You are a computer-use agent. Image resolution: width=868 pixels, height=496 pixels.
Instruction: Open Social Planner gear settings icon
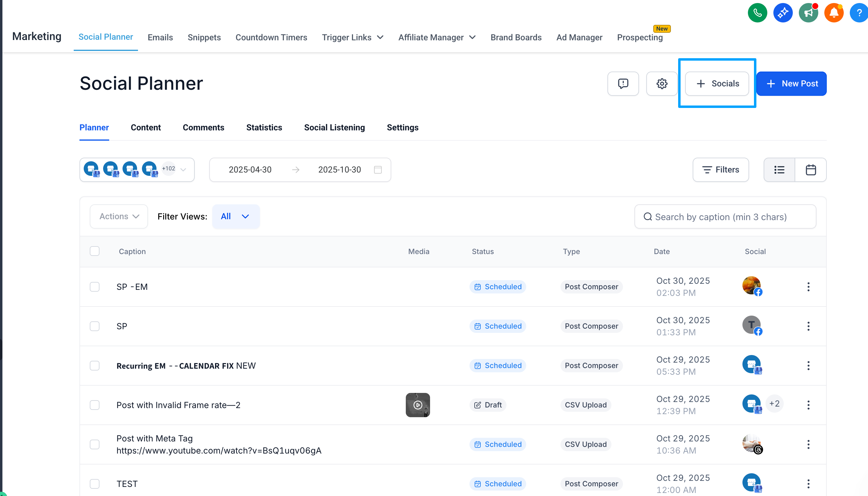click(662, 83)
